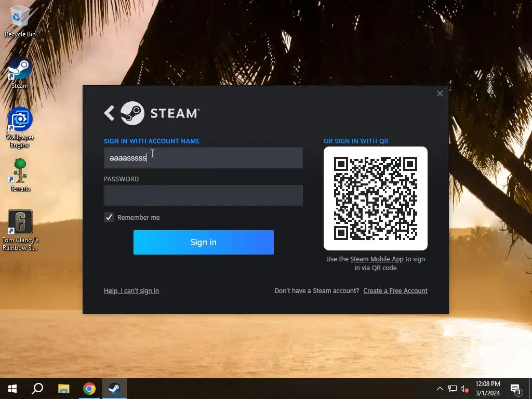Open Windows taskbar search
Image resolution: width=532 pixels, height=399 pixels.
pyautogui.click(x=37, y=389)
